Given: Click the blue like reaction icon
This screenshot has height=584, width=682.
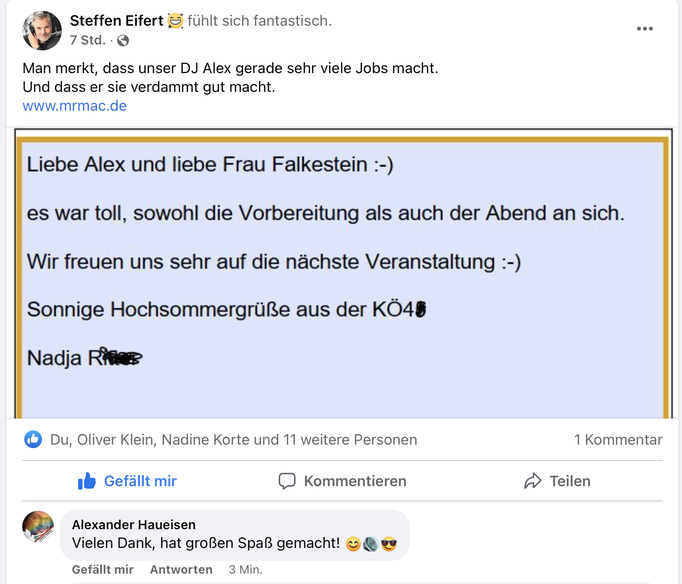Looking at the screenshot, I should pyautogui.click(x=33, y=439).
